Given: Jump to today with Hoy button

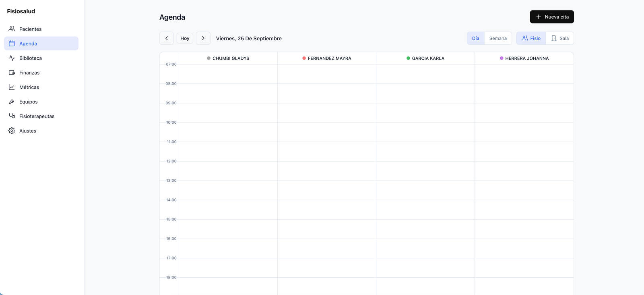Looking at the screenshot, I should pyautogui.click(x=185, y=38).
